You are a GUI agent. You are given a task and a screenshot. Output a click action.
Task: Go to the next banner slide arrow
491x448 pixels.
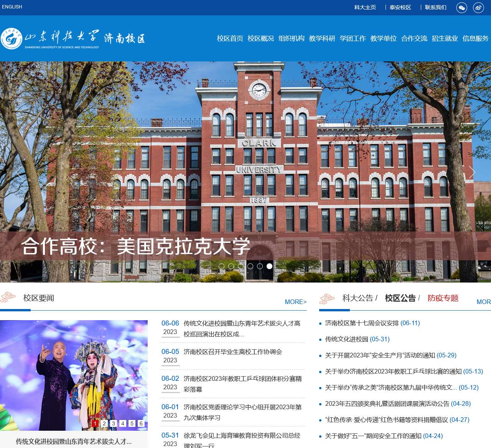(472, 172)
